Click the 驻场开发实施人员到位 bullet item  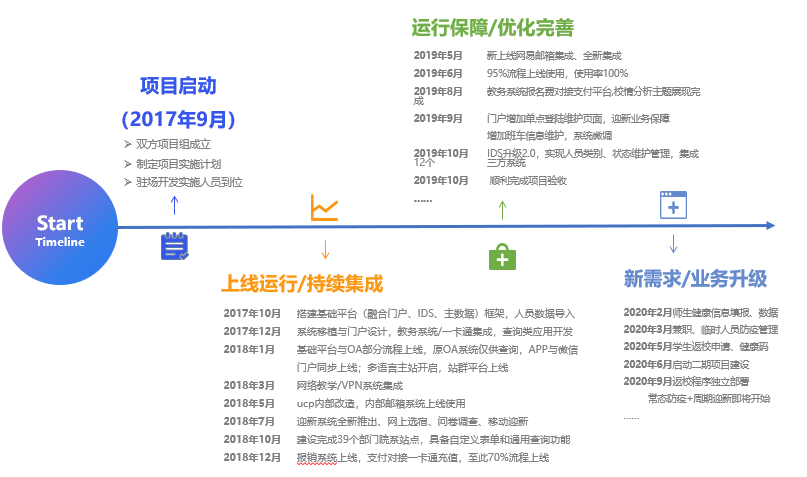[x=188, y=182]
